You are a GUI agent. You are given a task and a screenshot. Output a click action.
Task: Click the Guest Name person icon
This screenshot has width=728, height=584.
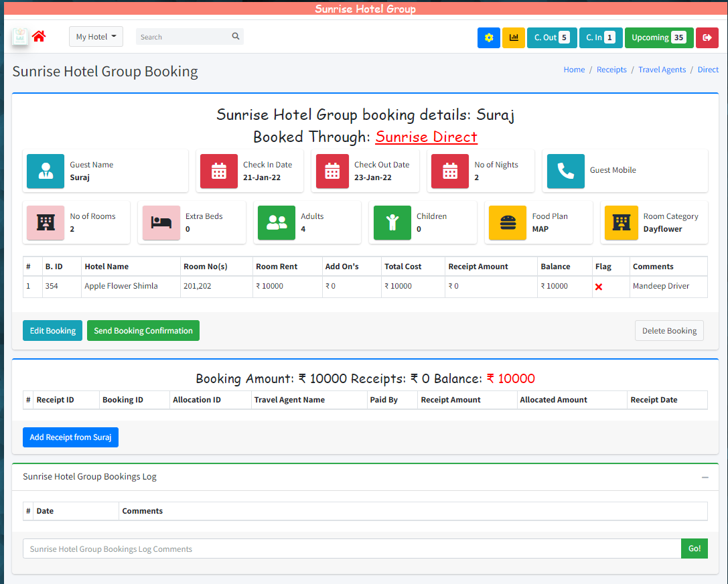[46, 171]
